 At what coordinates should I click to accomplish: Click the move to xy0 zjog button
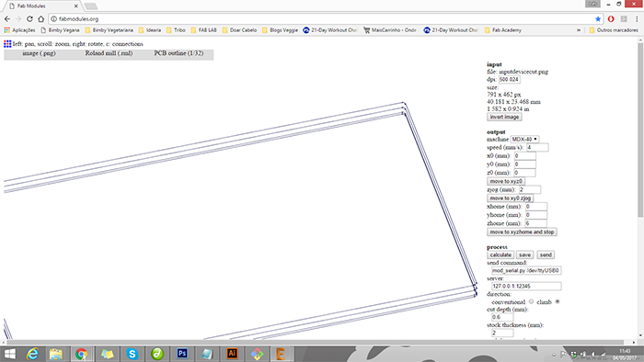[x=510, y=198]
